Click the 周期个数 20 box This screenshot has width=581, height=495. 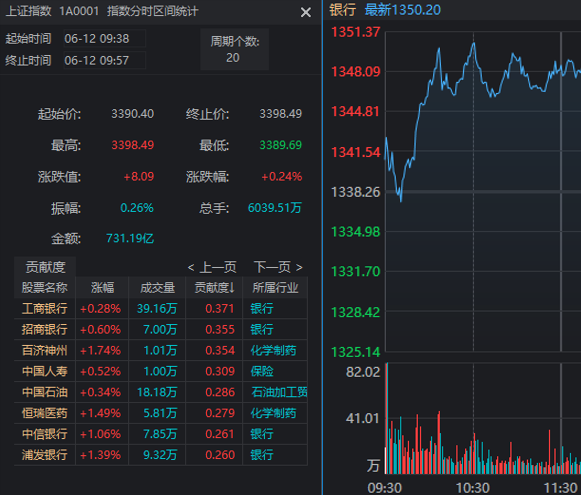pyautogui.click(x=234, y=49)
